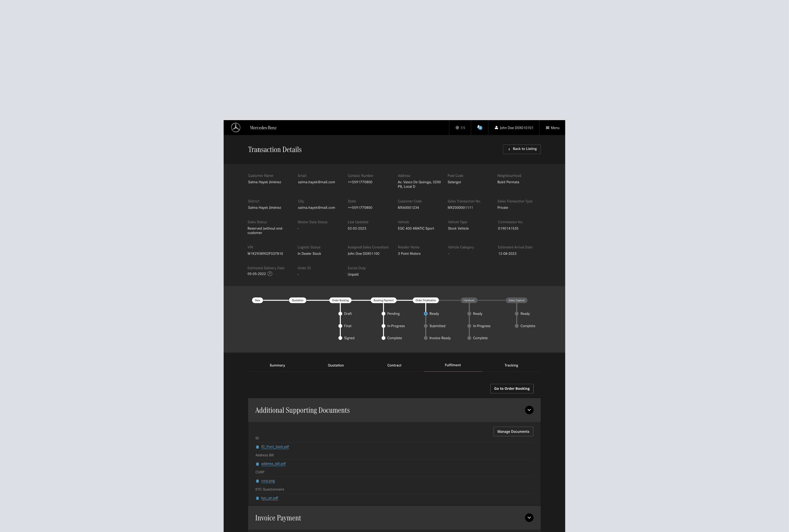This screenshot has height=532, width=789.
Task: Click the Complete dot under Booking Payment
Action: [x=383, y=338]
